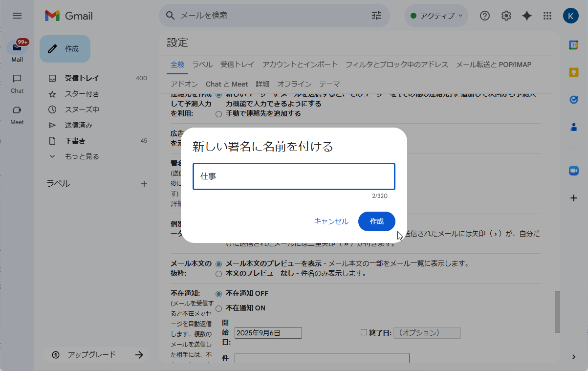Open the Gemini star icon in the header
This screenshot has height=371, width=588.
pyautogui.click(x=526, y=16)
